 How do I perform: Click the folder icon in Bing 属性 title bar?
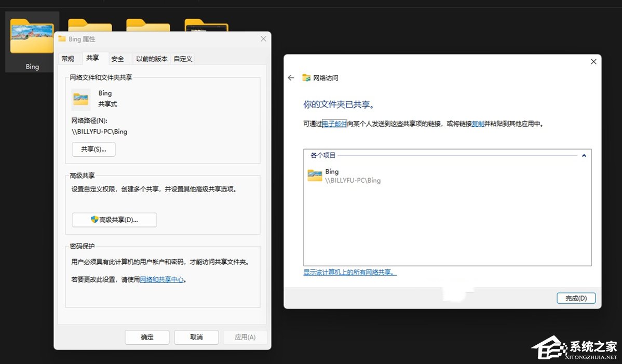click(62, 38)
